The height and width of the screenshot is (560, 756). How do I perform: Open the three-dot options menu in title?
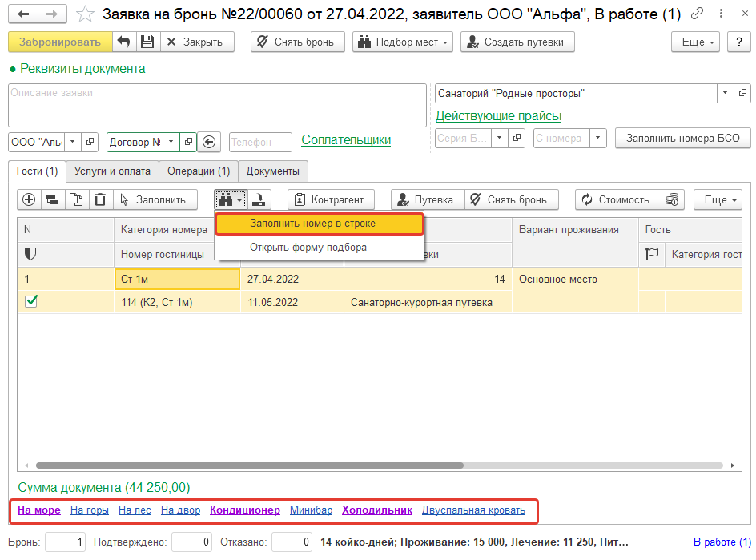point(721,14)
